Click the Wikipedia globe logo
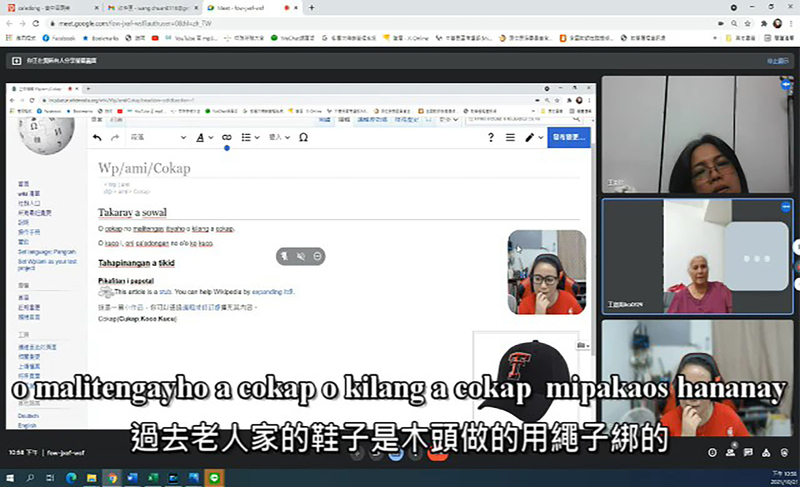This screenshot has width=800, height=487. (x=46, y=134)
